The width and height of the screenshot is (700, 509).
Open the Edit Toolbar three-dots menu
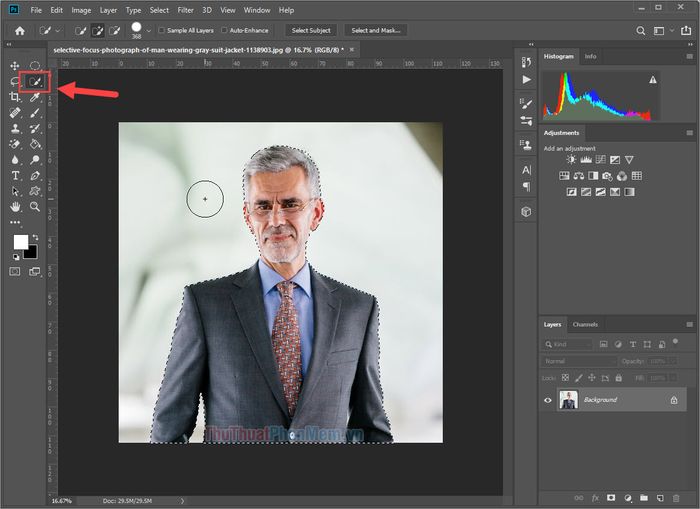coord(15,222)
